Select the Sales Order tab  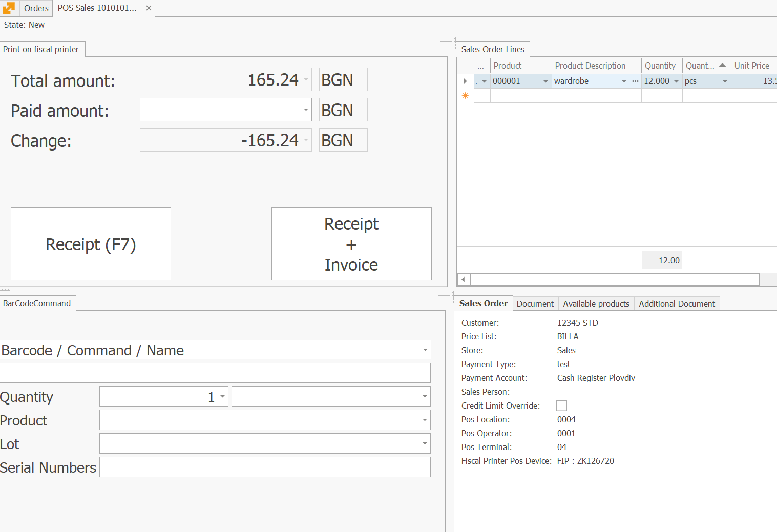click(483, 303)
